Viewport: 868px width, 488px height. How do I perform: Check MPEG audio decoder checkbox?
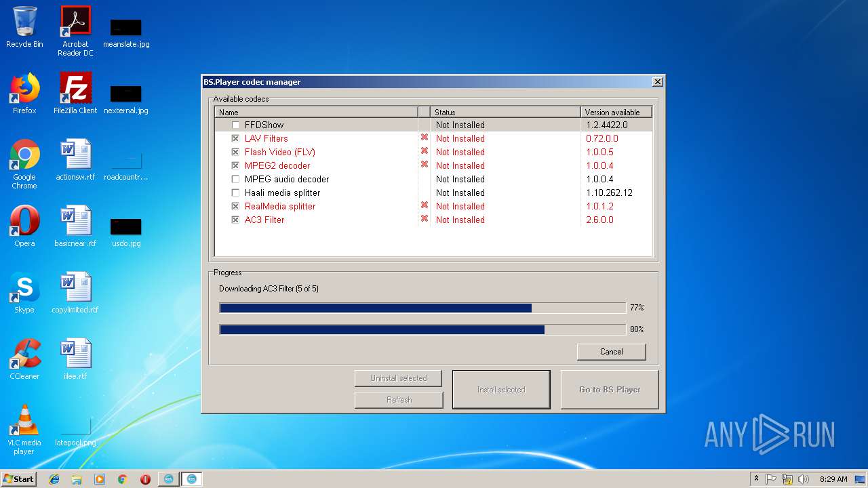tap(235, 180)
